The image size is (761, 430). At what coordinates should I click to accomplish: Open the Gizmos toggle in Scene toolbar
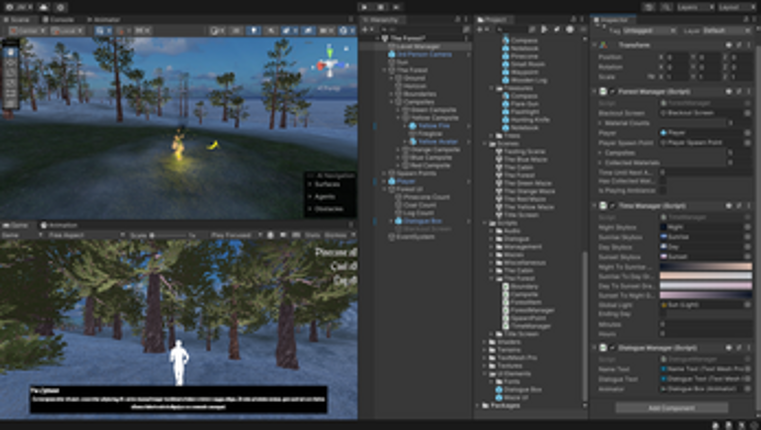[346, 31]
